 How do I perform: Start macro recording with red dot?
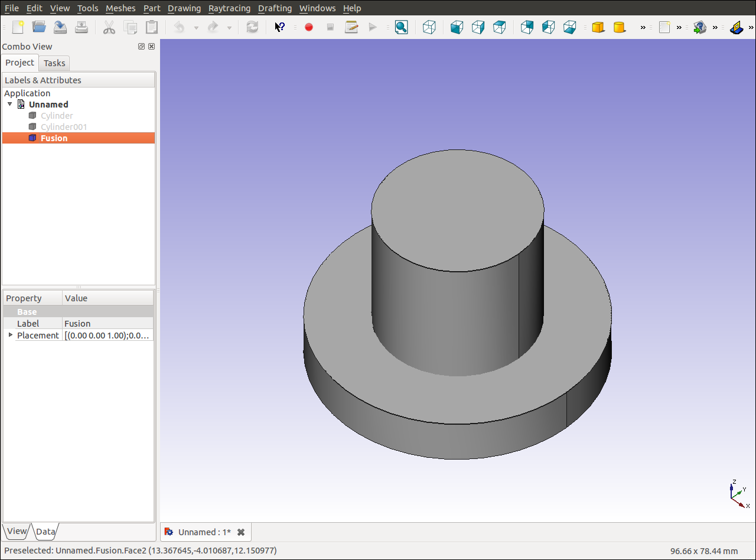coord(308,27)
